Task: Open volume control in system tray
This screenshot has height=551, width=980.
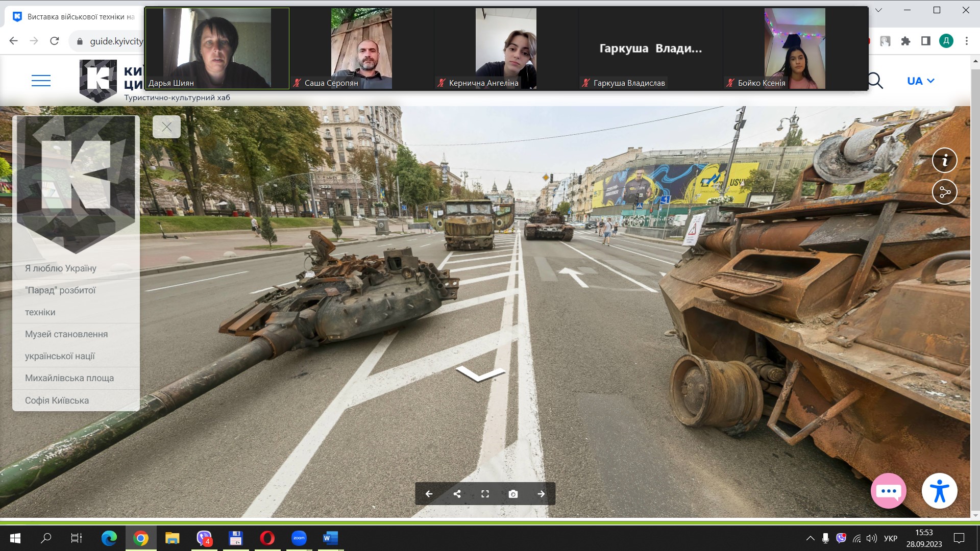Action: pos(872,538)
